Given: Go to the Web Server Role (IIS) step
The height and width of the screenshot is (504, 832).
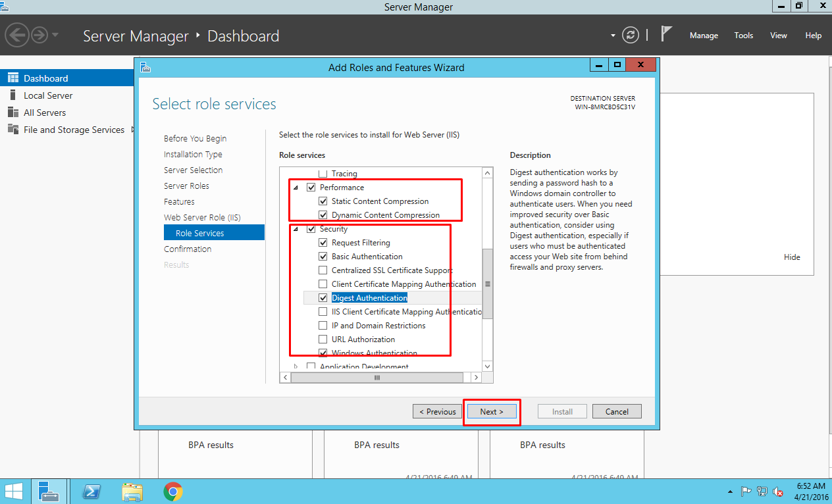Looking at the screenshot, I should click(x=202, y=217).
